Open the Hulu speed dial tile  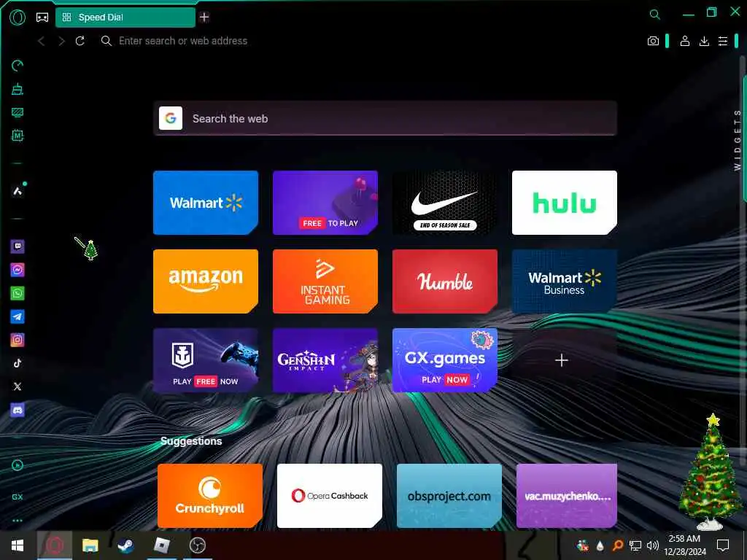(x=565, y=203)
